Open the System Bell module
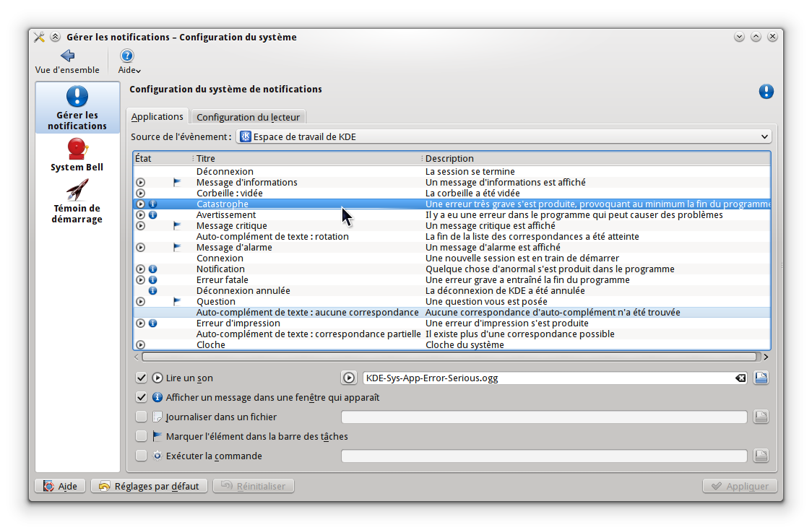 coord(77,155)
